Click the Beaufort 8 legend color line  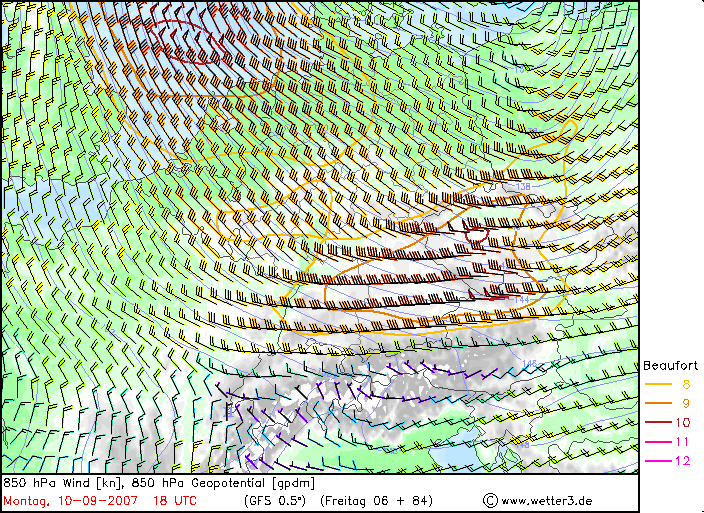pyautogui.click(x=658, y=383)
